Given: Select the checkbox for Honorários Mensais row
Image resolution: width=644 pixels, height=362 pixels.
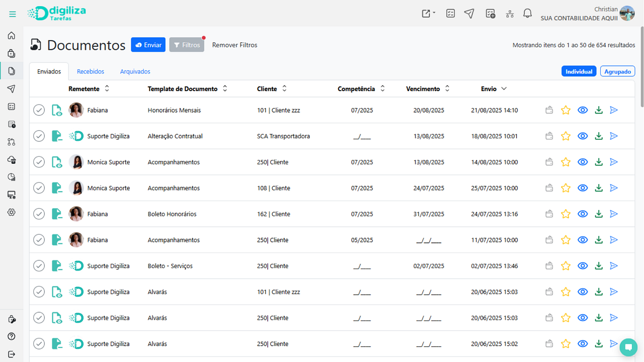Looking at the screenshot, I should 39,110.
